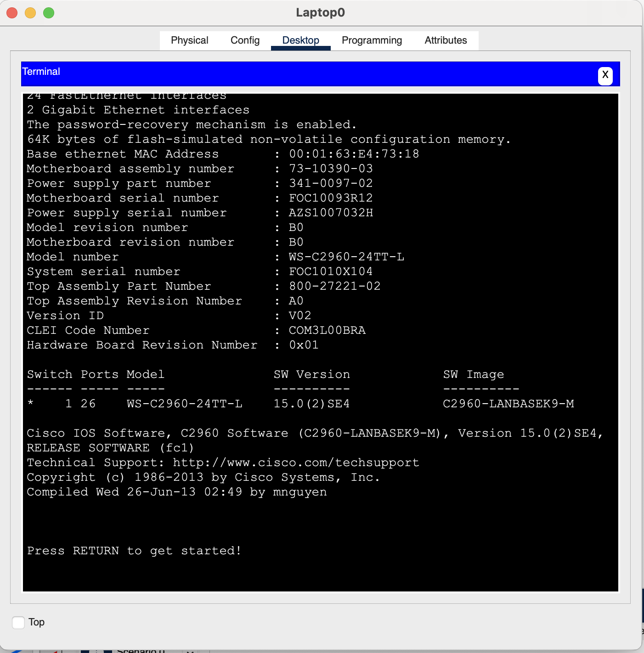Image resolution: width=644 pixels, height=653 pixels.
Task: Switch to the Physical tab
Action: click(189, 40)
